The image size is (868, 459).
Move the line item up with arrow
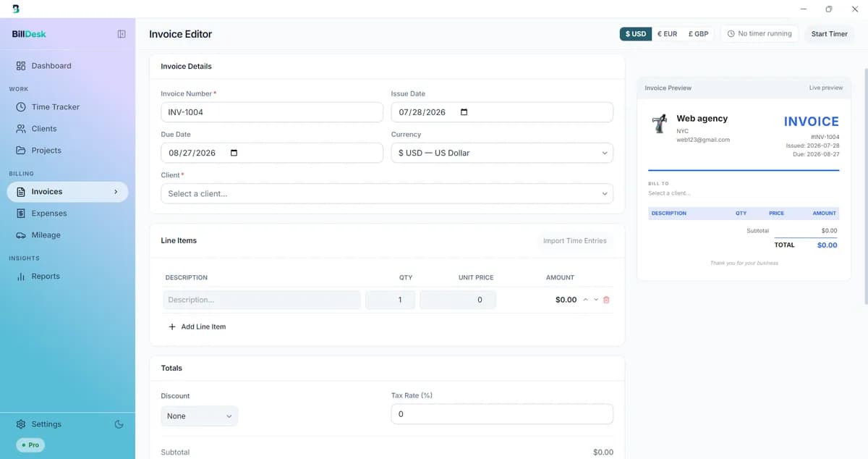click(585, 300)
